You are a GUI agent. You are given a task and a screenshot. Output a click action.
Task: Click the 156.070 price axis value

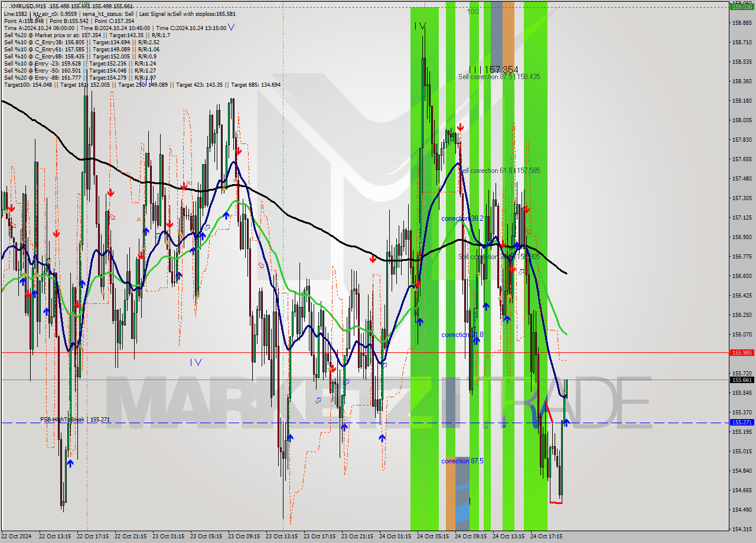coord(742,335)
